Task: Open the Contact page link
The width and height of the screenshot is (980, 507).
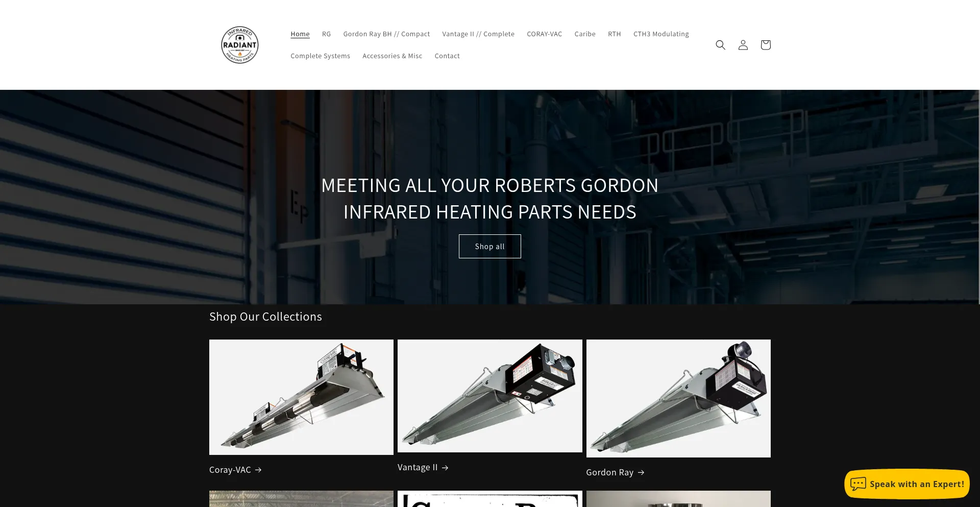Action: 447,56
